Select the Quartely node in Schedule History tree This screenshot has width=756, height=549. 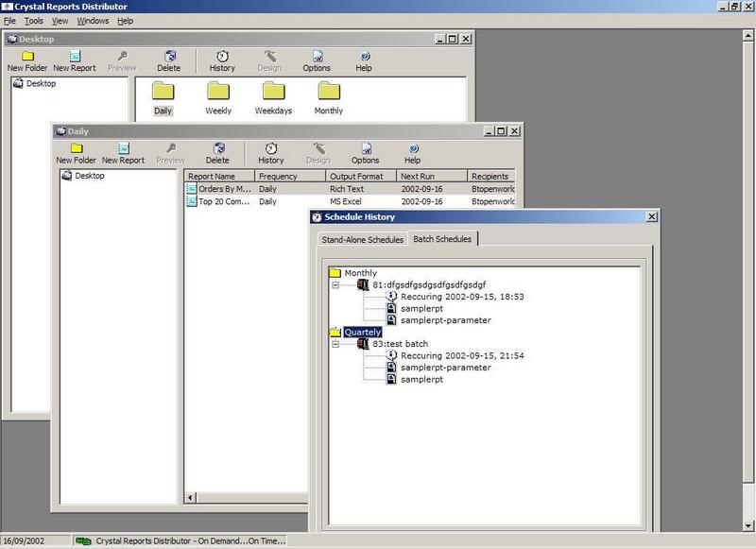coord(363,332)
